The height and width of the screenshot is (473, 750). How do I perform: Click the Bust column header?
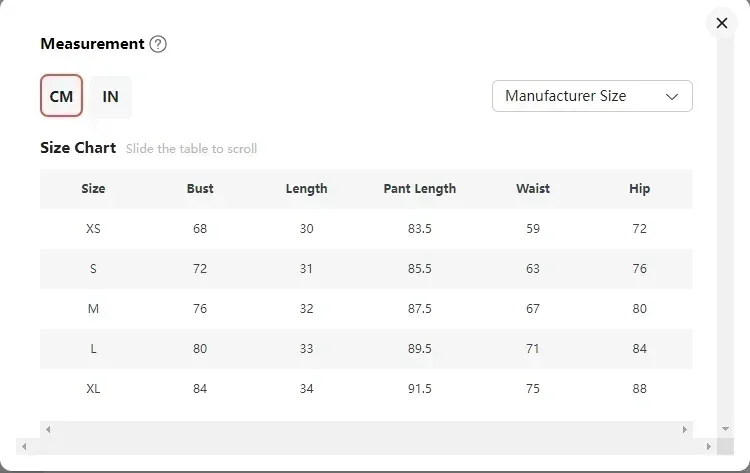(200, 188)
